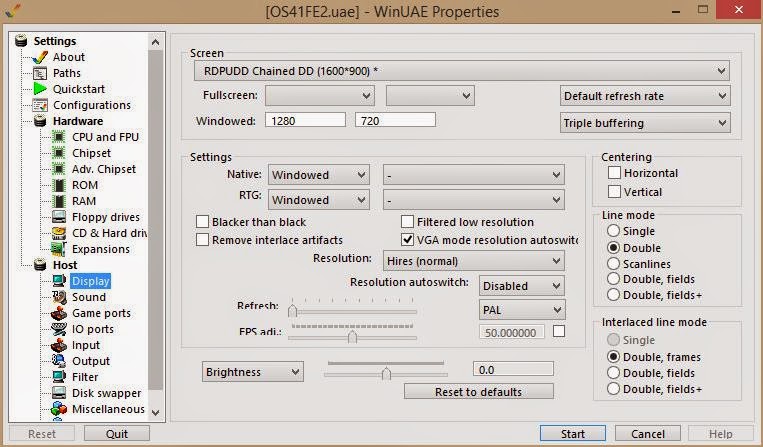This screenshot has width=763, height=447.
Task: Click the Floppy drives icon
Action: [59, 217]
